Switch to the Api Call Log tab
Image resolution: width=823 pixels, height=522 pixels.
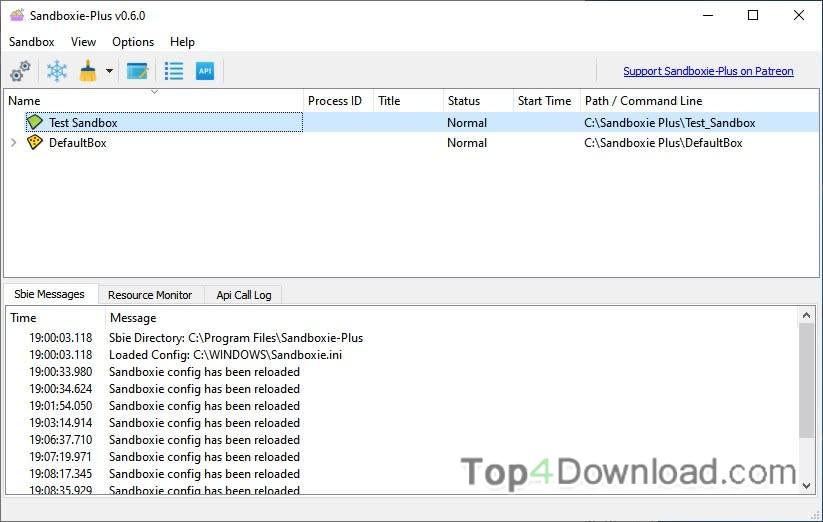tap(244, 295)
